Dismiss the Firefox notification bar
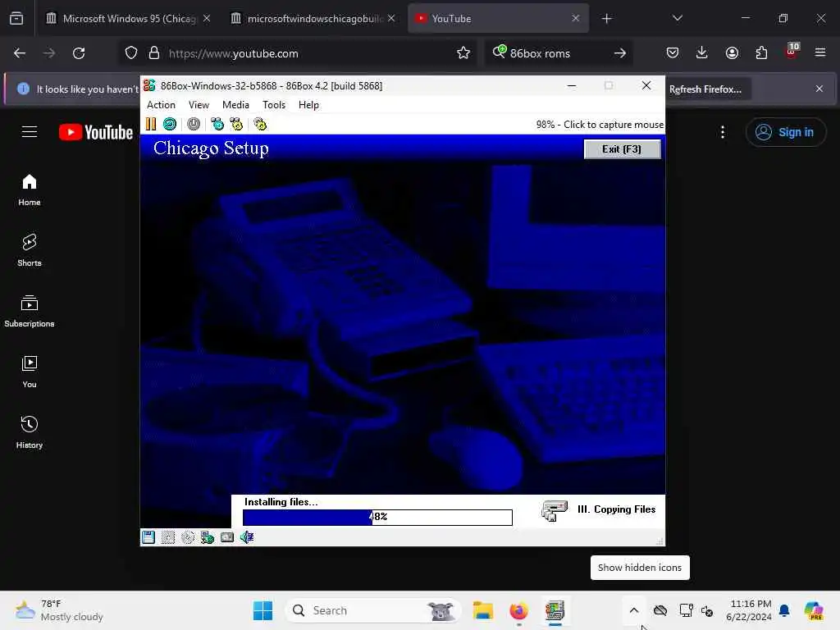The height and width of the screenshot is (630, 840). (x=819, y=89)
